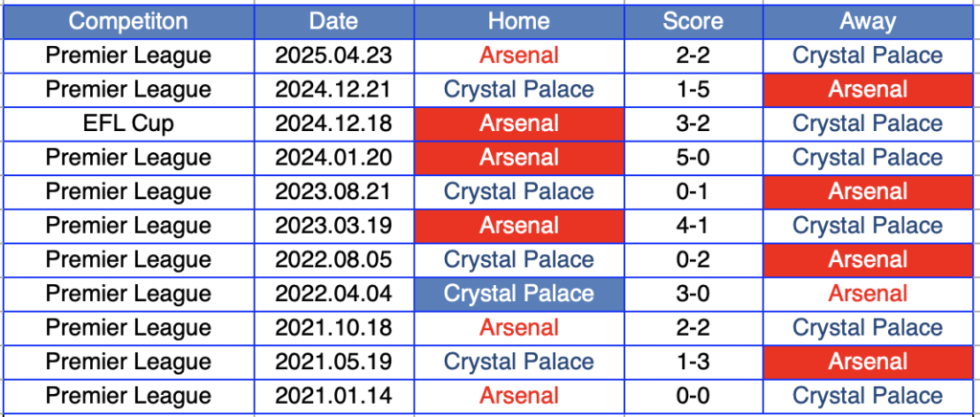The width and height of the screenshot is (980, 417).
Task: Select the 4-1 score cell
Action: pos(693,226)
